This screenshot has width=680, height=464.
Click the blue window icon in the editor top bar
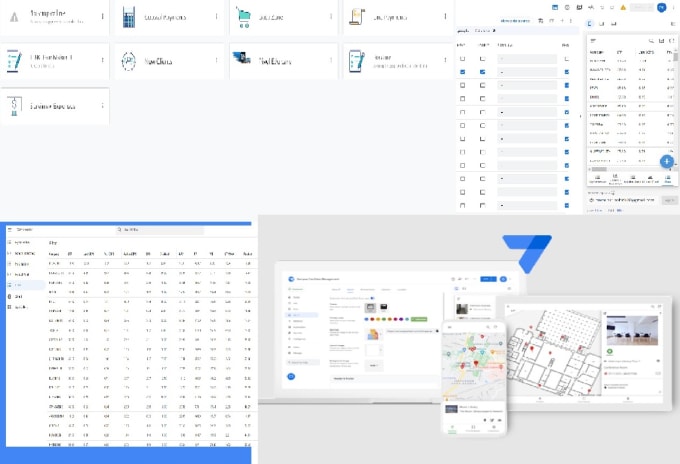[555, 7]
